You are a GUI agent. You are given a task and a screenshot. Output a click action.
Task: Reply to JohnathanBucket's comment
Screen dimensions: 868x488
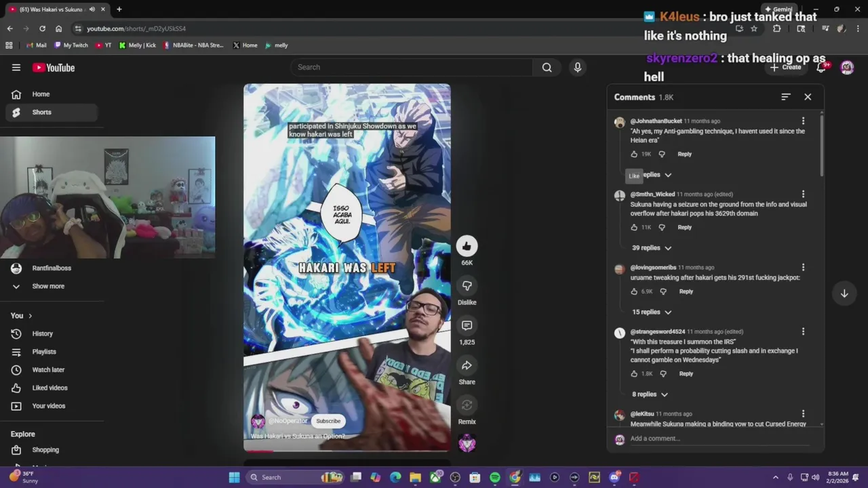tap(684, 154)
